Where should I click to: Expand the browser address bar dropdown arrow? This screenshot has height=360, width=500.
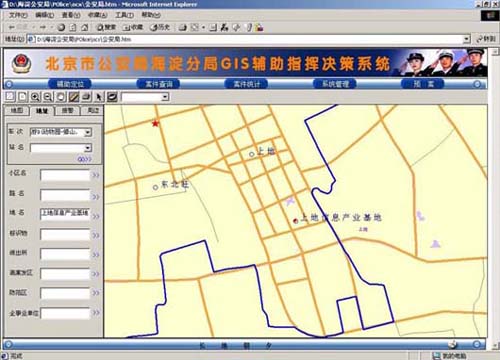tap(467, 39)
